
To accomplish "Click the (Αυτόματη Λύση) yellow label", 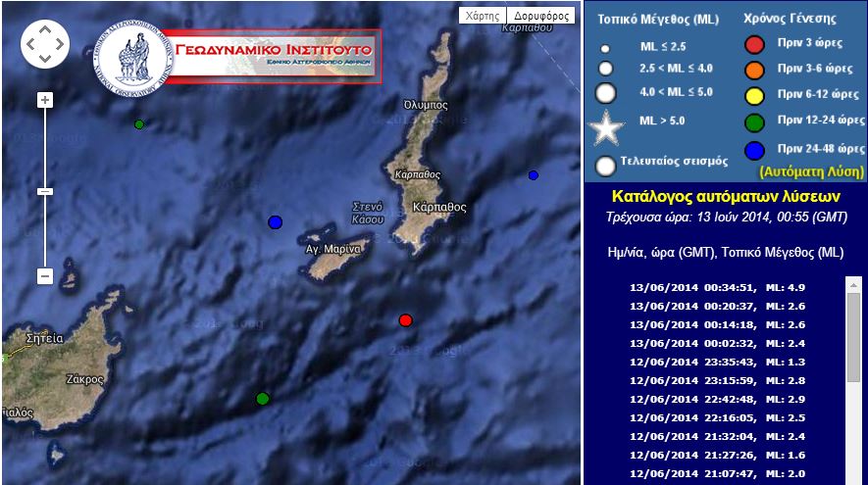I will pyautogui.click(x=811, y=171).
